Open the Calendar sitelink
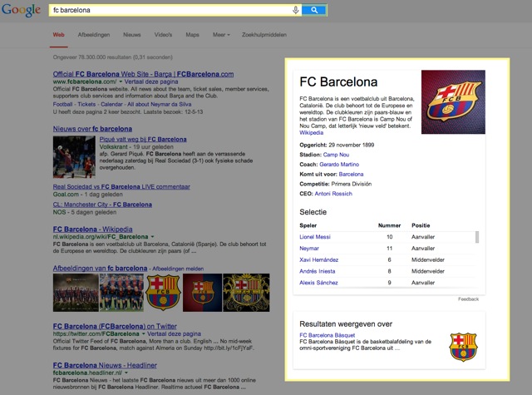532x395 pixels. (111, 104)
